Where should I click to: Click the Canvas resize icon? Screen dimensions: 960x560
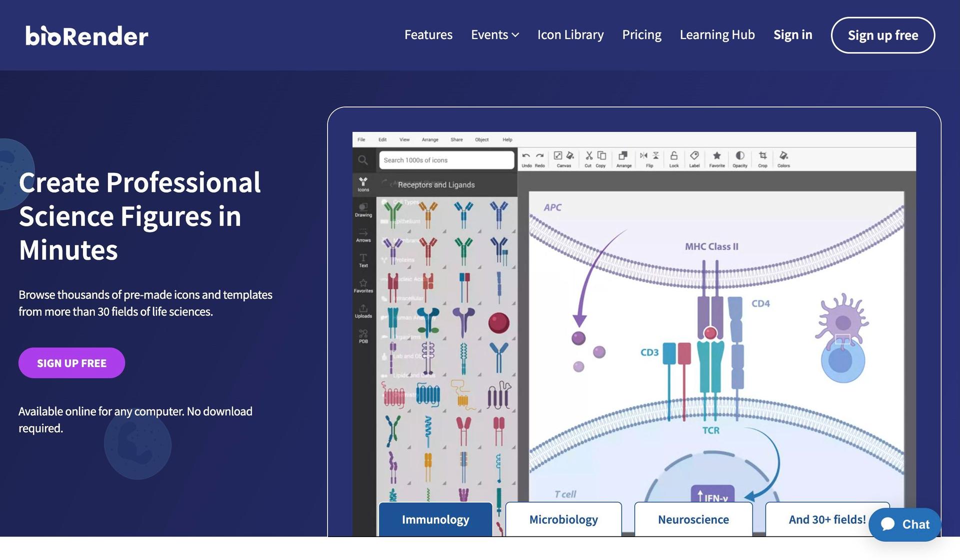pos(558,156)
